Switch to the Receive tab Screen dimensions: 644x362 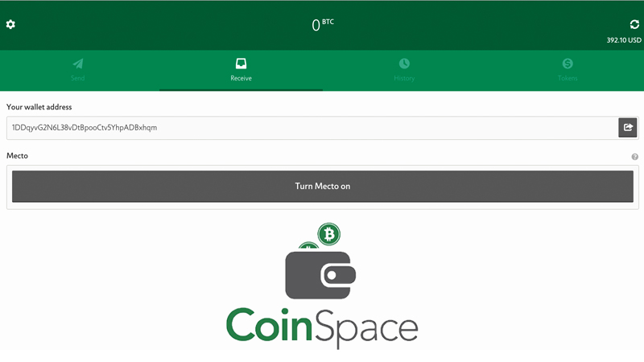[x=241, y=70]
